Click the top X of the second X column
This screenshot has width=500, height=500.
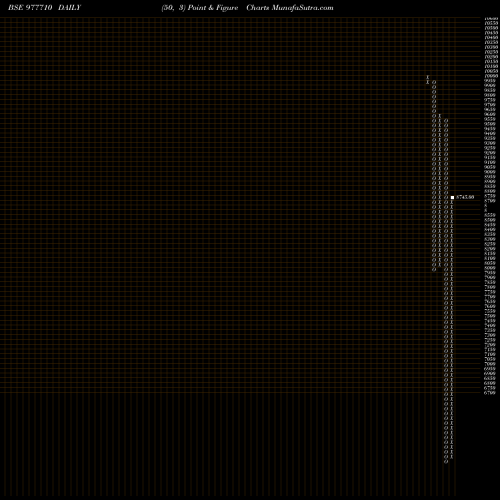[440, 116]
